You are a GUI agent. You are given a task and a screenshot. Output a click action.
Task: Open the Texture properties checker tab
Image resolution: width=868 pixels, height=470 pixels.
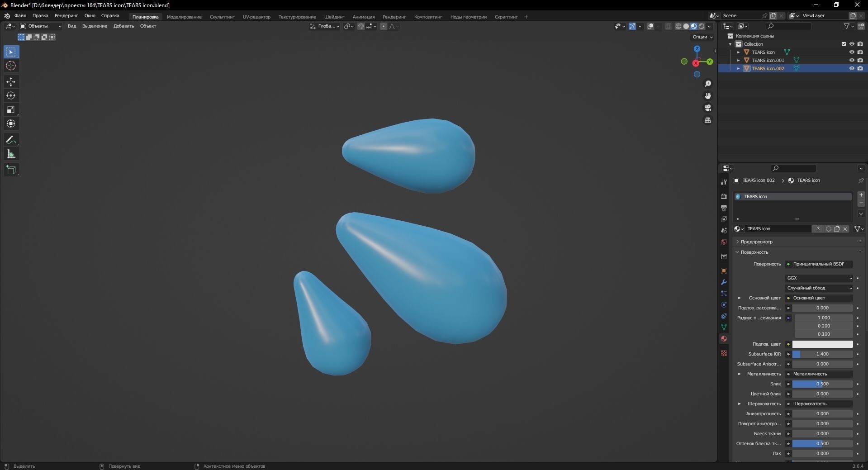pyautogui.click(x=724, y=353)
